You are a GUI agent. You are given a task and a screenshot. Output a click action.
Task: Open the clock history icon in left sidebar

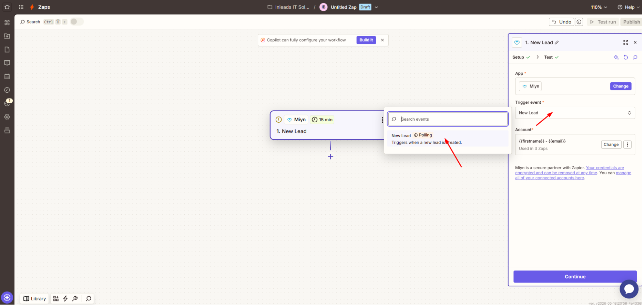[7, 90]
